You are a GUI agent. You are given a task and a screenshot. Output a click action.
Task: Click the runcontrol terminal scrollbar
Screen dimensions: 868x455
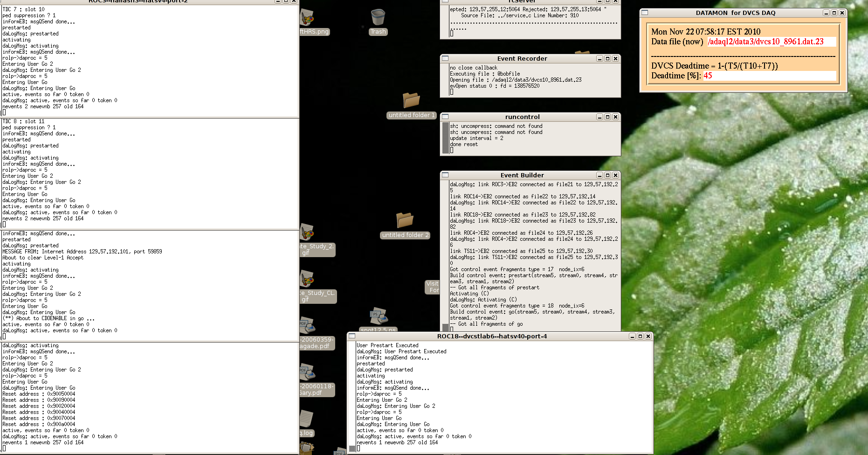point(445,138)
